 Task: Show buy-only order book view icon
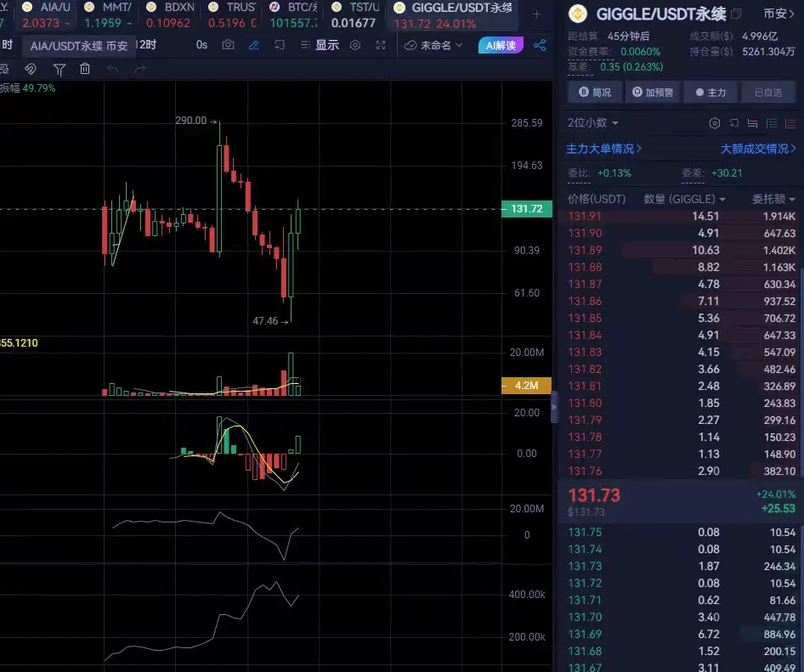coord(772,123)
